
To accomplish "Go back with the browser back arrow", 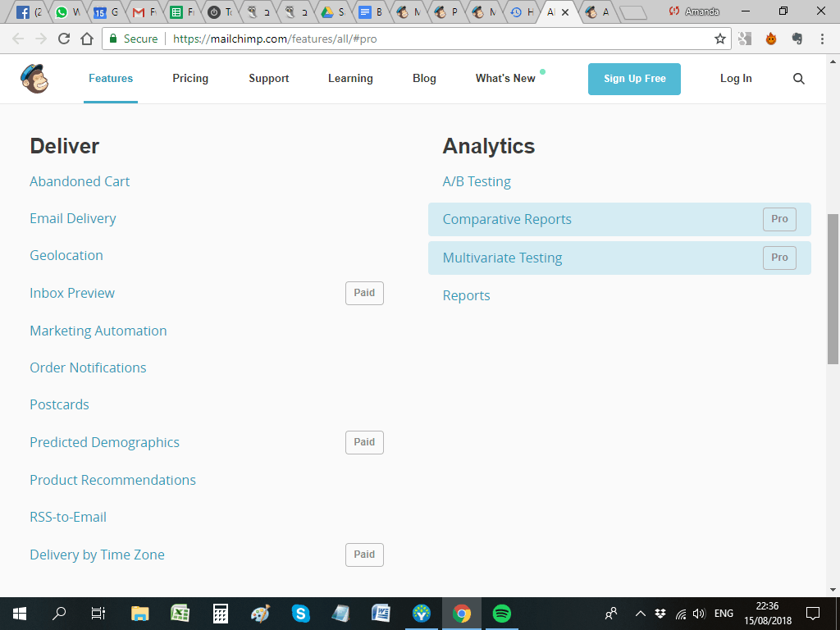I will click(x=18, y=39).
